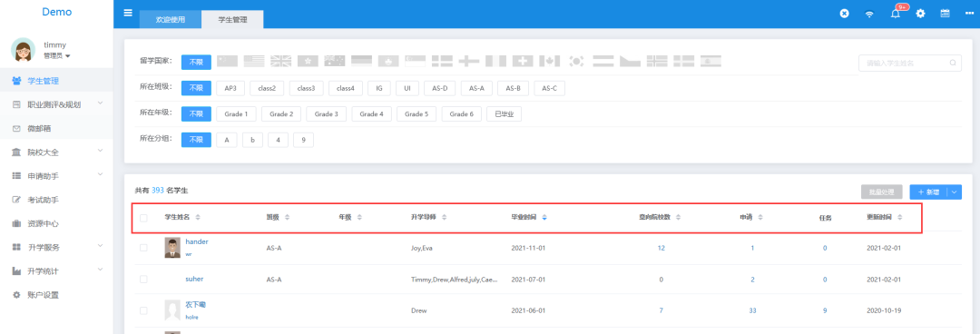Select 不限 in the 所在班级 row

(196, 88)
